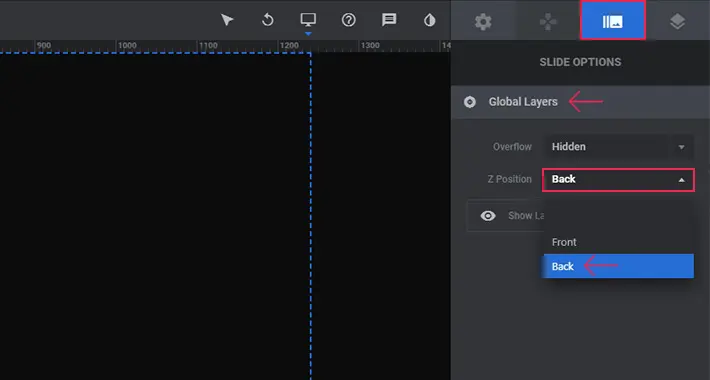
Task: Toggle the contrast drop icon
Action: click(x=430, y=20)
